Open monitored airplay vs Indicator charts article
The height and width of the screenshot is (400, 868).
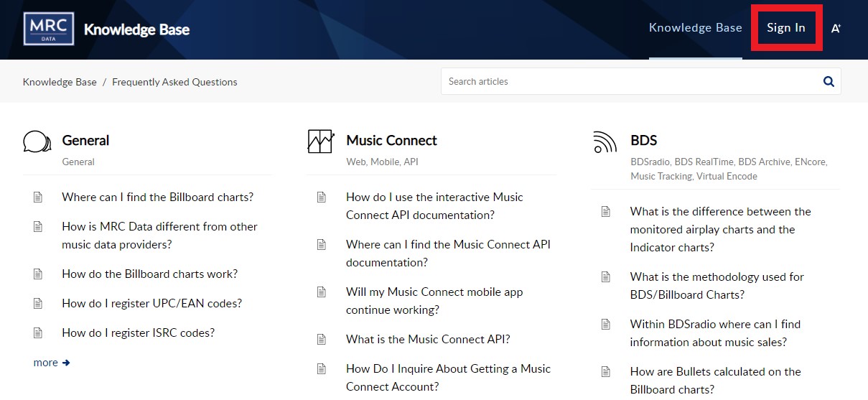(720, 230)
